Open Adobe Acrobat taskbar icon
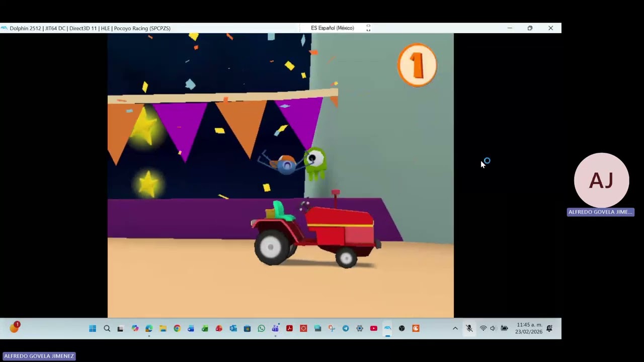644x362 pixels. (289, 328)
